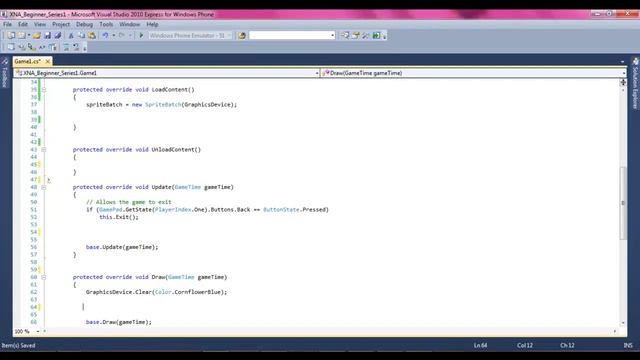This screenshot has height=360, width=640.
Task: Open the Find combo box dropdown arrow
Action: click(x=333, y=36)
